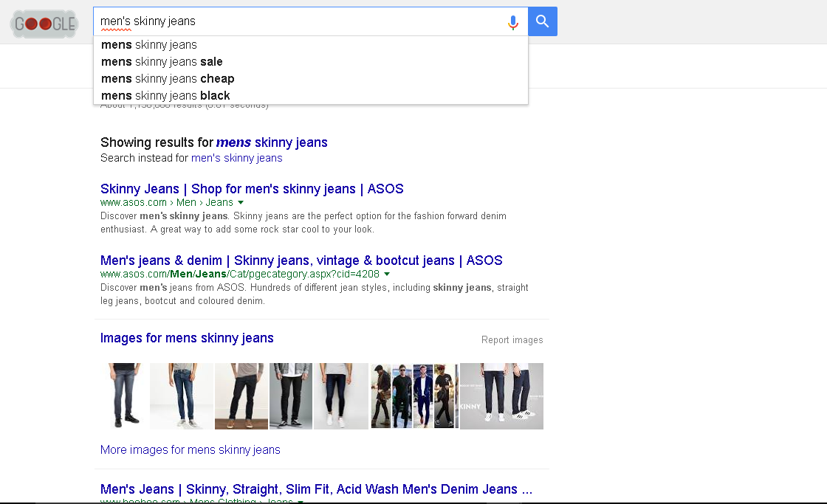The width and height of the screenshot is (827, 504).
Task: Open second thumbnail with blue jeans
Action: click(x=182, y=396)
